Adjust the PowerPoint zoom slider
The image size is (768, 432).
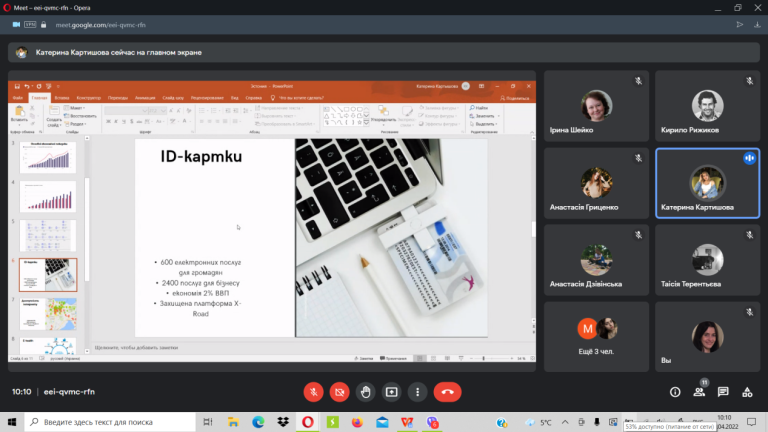(x=483, y=359)
